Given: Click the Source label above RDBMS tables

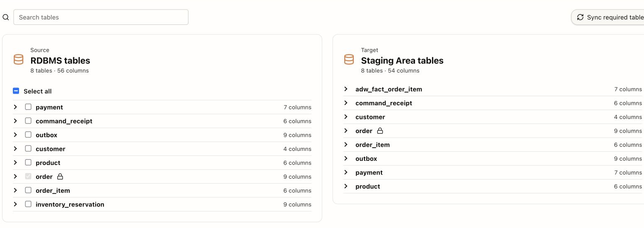Looking at the screenshot, I should 40,50.
